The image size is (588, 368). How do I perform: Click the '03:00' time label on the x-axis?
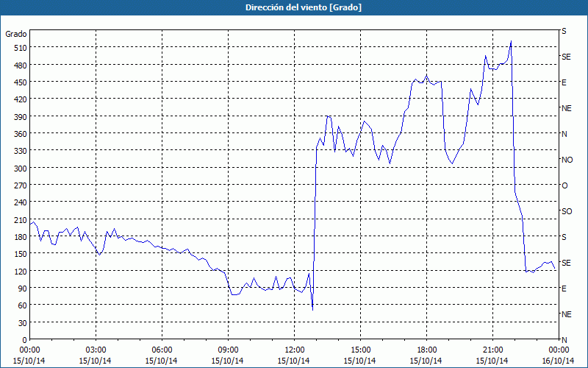[x=96, y=350]
